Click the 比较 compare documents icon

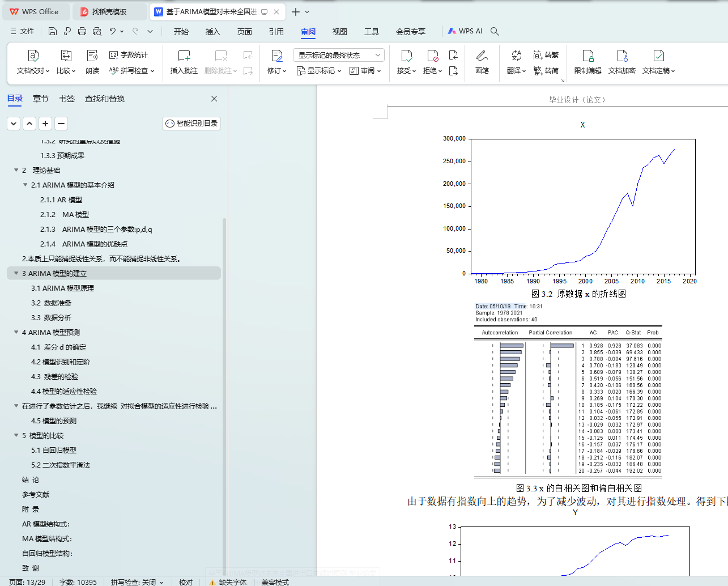pyautogui.click(x=66, y=56)
